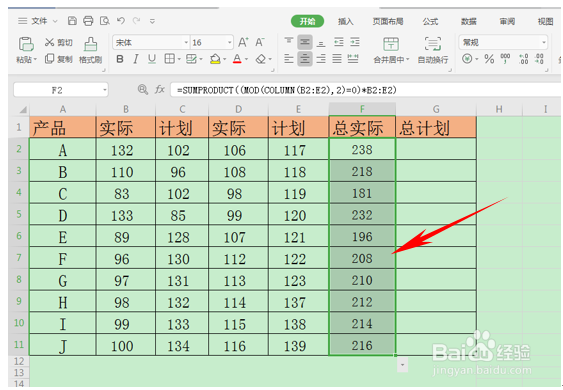Decrease font size with small A icon
Screen dimensions: 563x390
point(260,42)
